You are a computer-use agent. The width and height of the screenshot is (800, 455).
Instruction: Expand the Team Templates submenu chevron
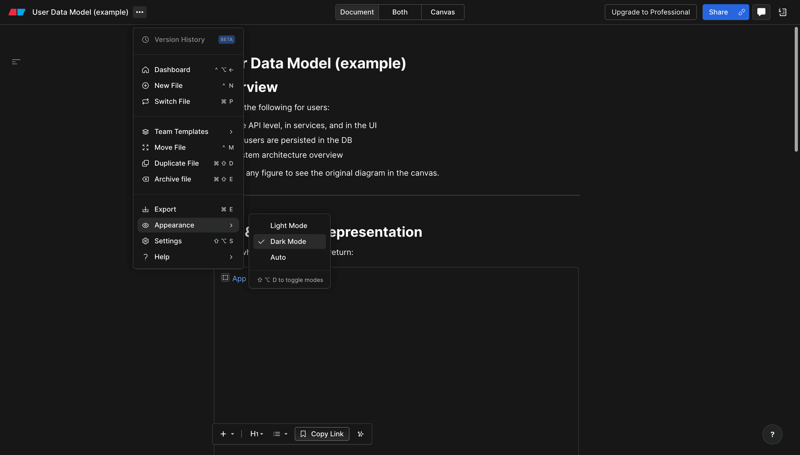pyautogui.click(x=231, y=131)
